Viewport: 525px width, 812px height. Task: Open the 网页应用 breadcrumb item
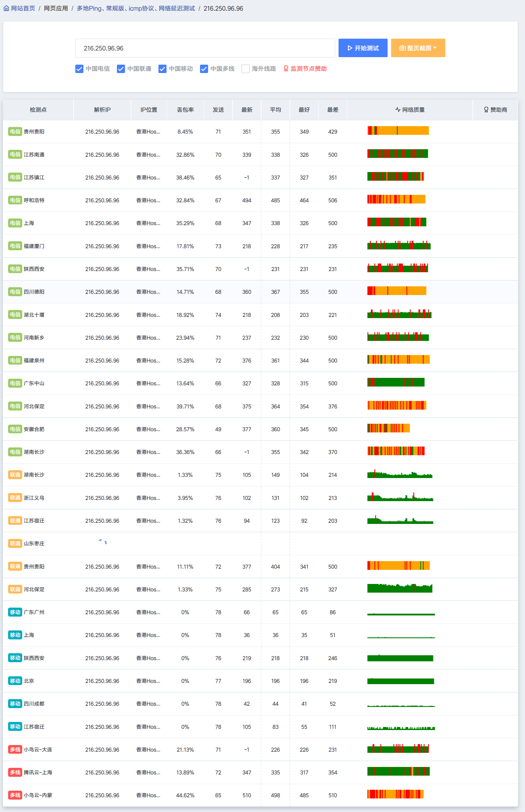point(56,8)
